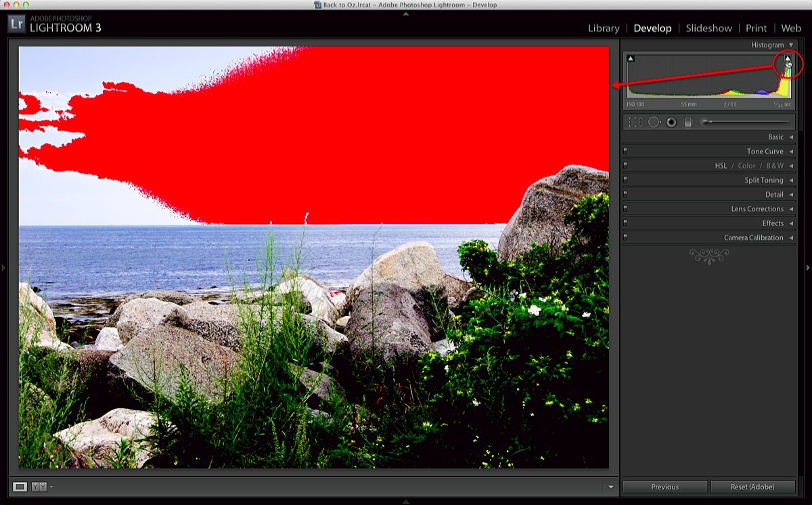Screen dimensions: 812x505
Task: Select the Red Eye Correction tool
Action: [x=671, y=123]
